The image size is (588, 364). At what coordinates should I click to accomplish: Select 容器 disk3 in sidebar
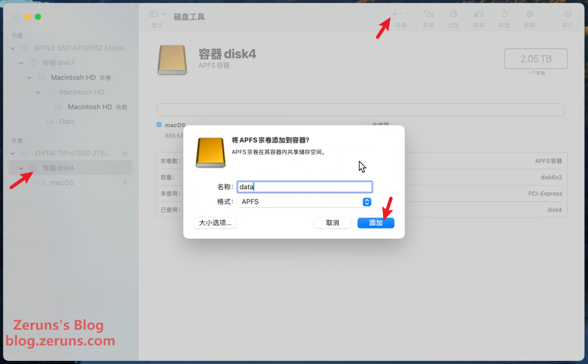(x=58, y=63)
